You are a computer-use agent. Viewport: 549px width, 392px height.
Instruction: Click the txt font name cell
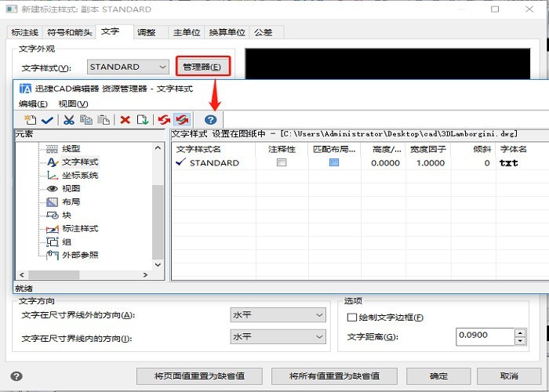coord(508,163)
